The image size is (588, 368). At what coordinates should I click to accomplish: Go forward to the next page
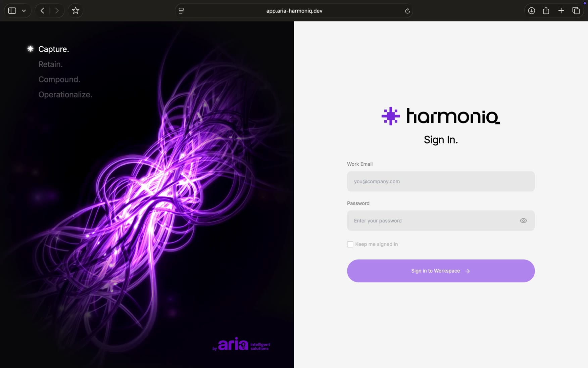57,11
